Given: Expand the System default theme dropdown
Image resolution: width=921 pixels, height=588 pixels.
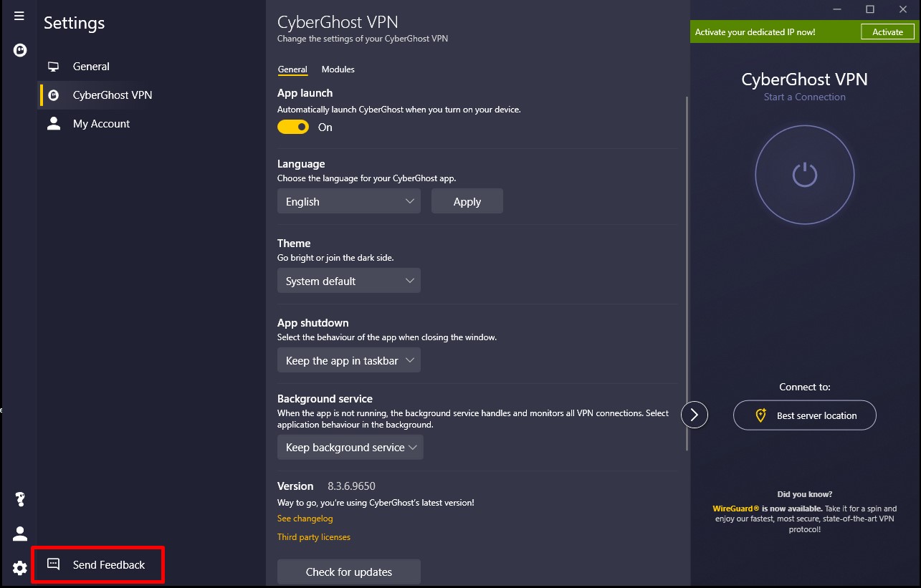Looking at the screenshot, I should point(349,281).
